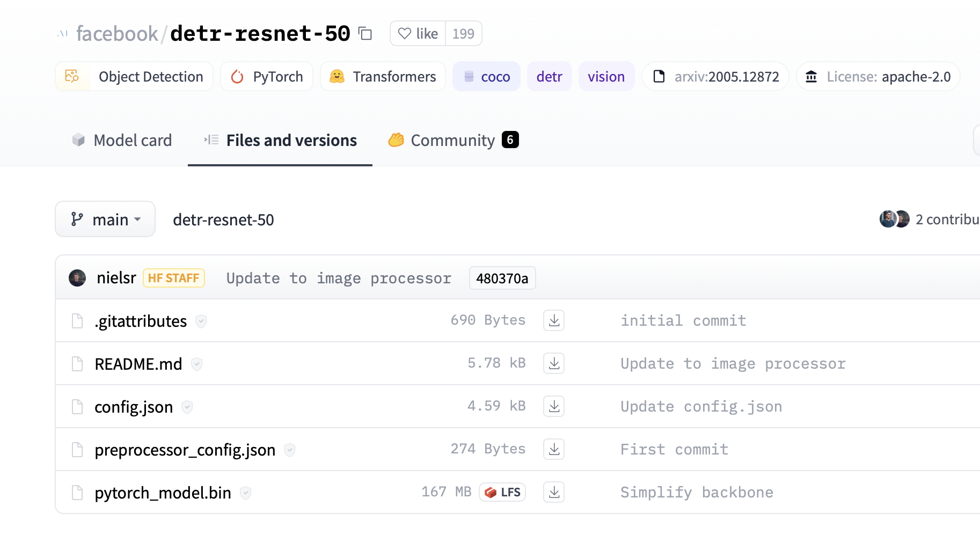
Task: Open the pytorch_model.bin file
Action: point(163,493)
